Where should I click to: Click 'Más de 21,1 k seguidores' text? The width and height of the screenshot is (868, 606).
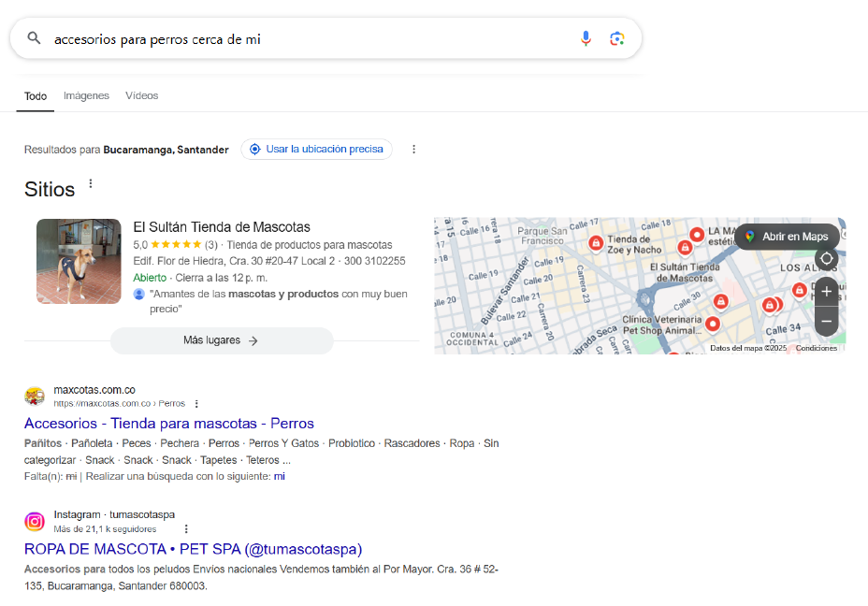105,529
